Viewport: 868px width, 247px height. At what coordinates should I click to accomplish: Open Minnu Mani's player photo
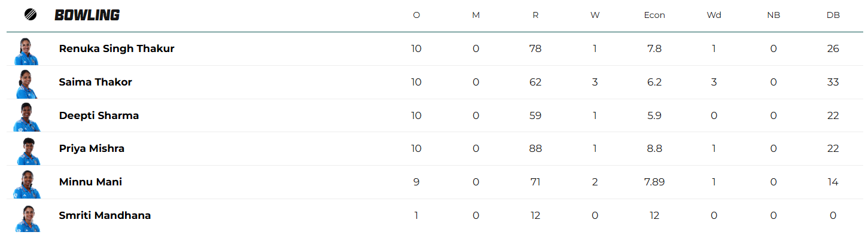point(27,184)
